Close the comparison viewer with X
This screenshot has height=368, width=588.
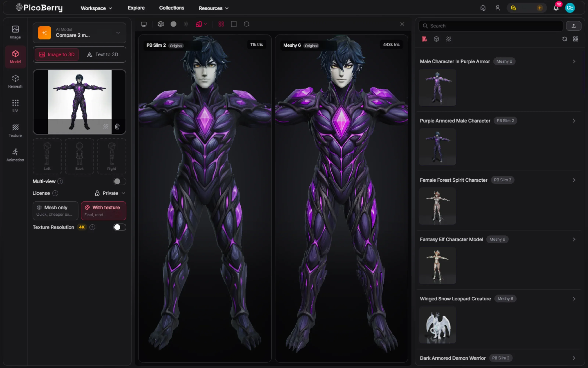[402, 24]
